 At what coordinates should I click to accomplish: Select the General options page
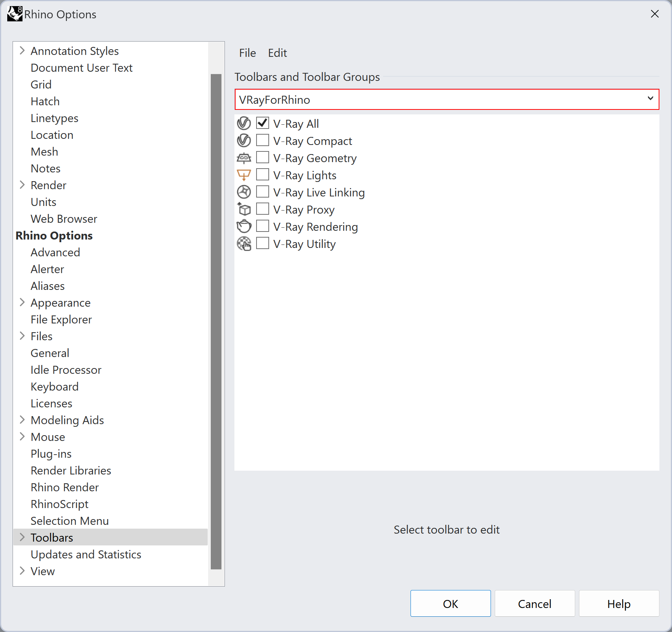50,353
